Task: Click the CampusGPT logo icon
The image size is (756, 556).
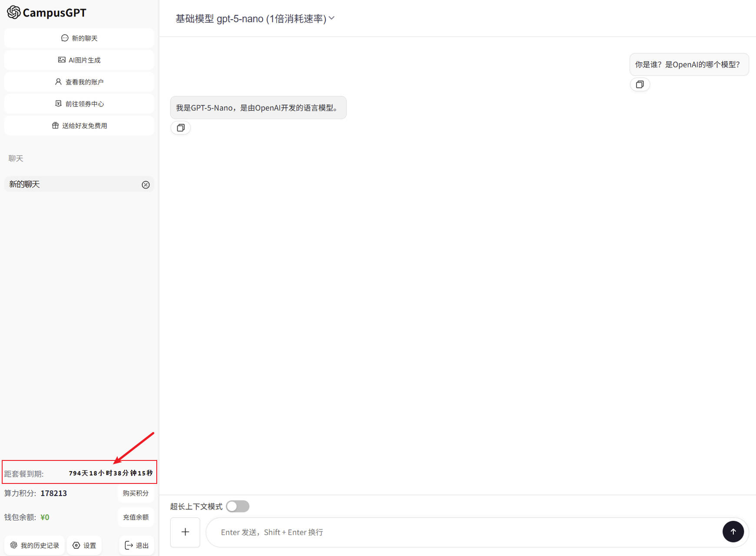Action: (13, 13)
